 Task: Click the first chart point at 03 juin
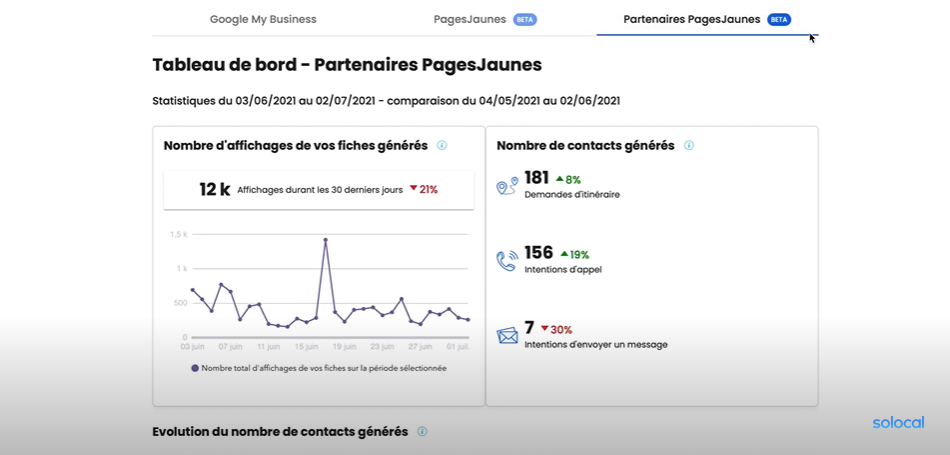192,290
